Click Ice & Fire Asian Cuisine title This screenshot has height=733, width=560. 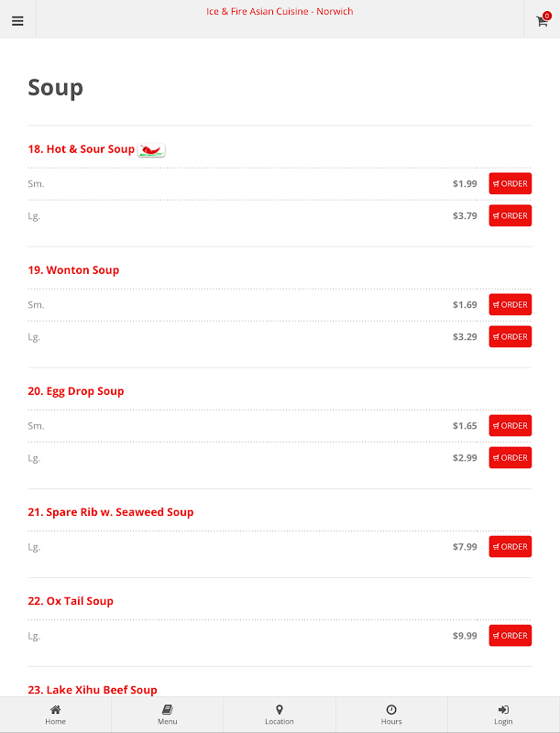point(280,11)
